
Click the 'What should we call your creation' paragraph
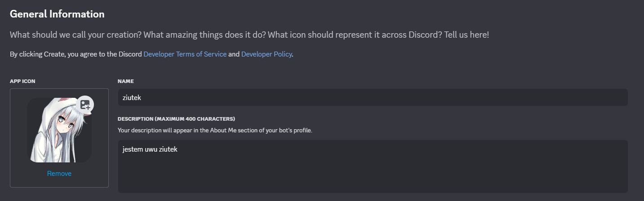point(249,35)
